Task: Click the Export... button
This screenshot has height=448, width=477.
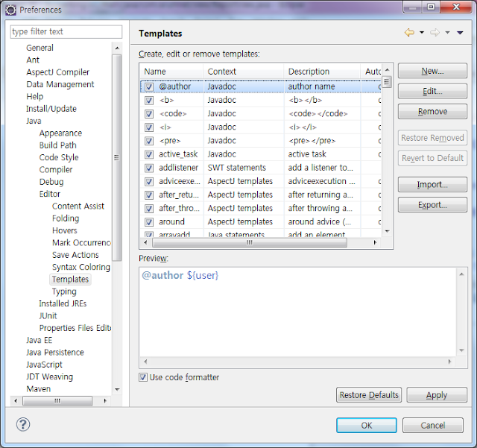Action: click(432, 205)
